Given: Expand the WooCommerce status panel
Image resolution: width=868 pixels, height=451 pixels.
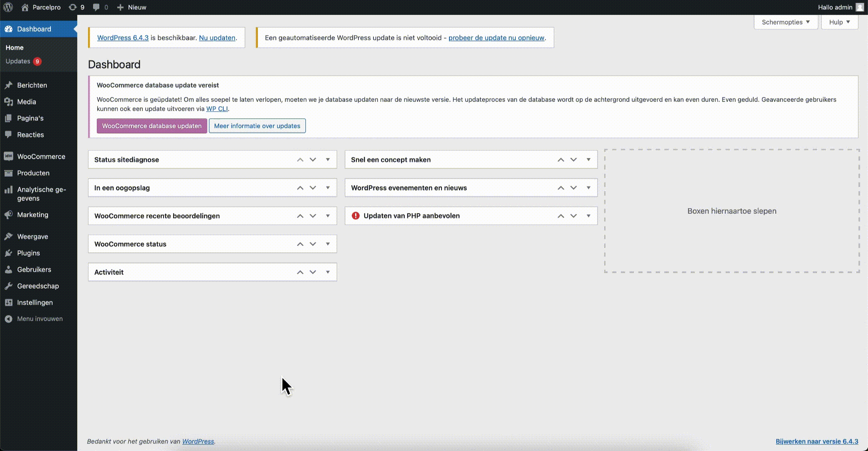Looking at the screenshot, I should (x=328, y=244).
